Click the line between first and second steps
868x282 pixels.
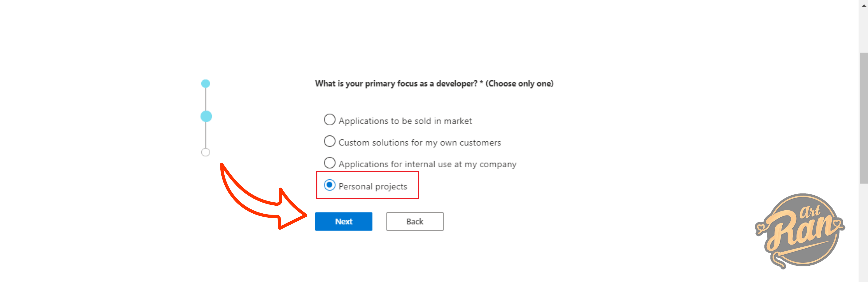206,99
